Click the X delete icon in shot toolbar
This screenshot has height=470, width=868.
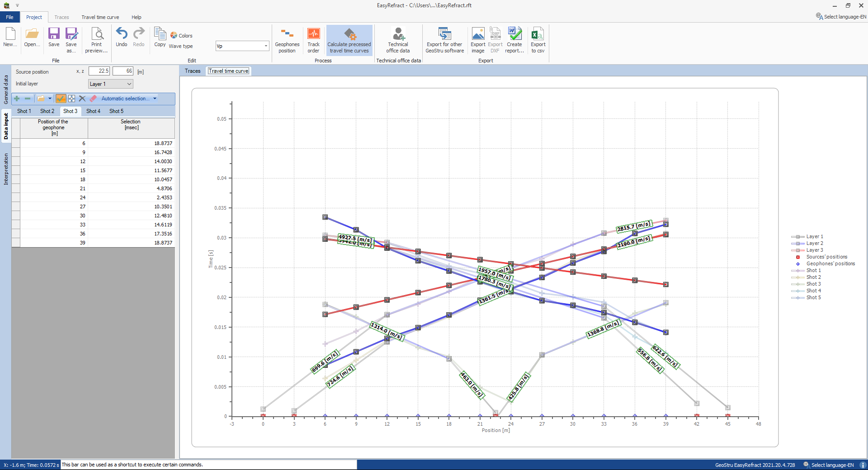point(82,99)
